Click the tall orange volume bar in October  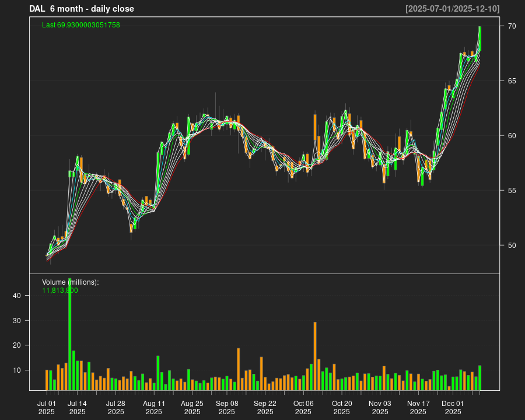coord(315,356)
